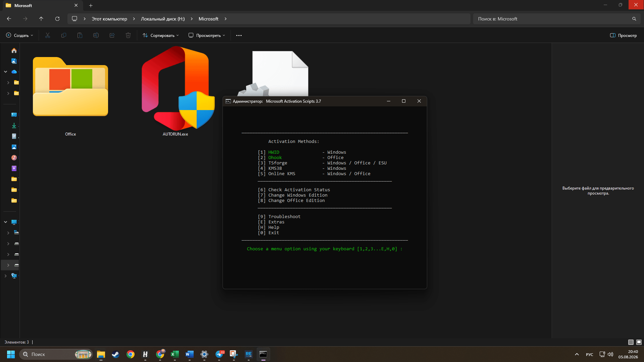This screenshot has height=362, width=644.
Task: Click "[6] Check Activation Status" in the console
Action: pyautogui.click(x=294, y=190)
